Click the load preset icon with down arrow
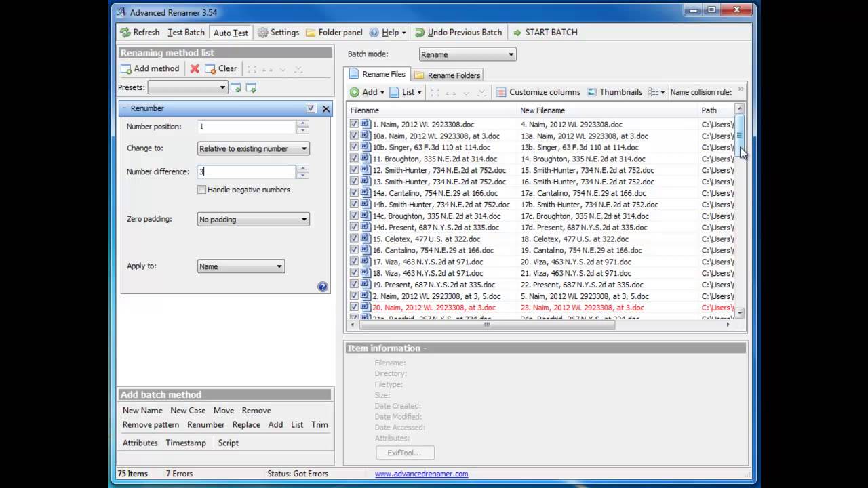The width and height of the screenshot is (868, 488). (251, 87)
